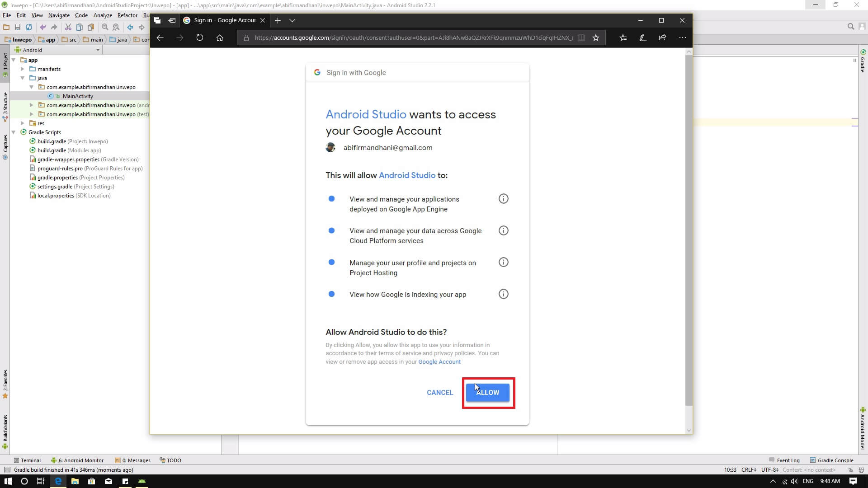Viewport: 868px width, 488px height.
Task: Open the browser share icon
Action: tap(662, 38)
